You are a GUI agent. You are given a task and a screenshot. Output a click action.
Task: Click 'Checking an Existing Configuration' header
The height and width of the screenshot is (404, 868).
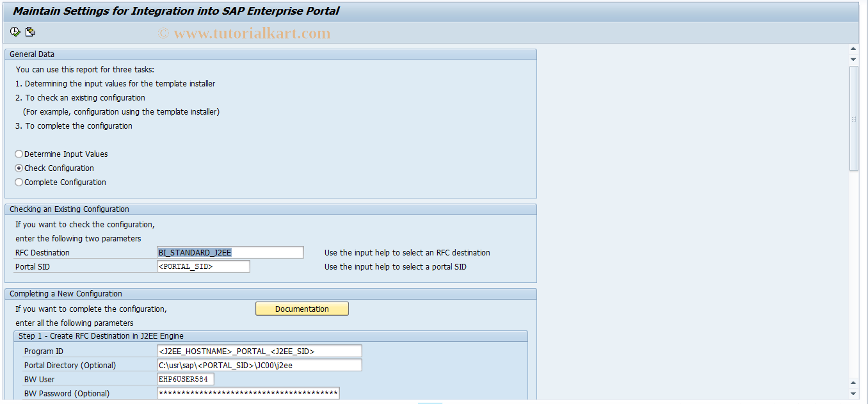(x=271, y=209)
